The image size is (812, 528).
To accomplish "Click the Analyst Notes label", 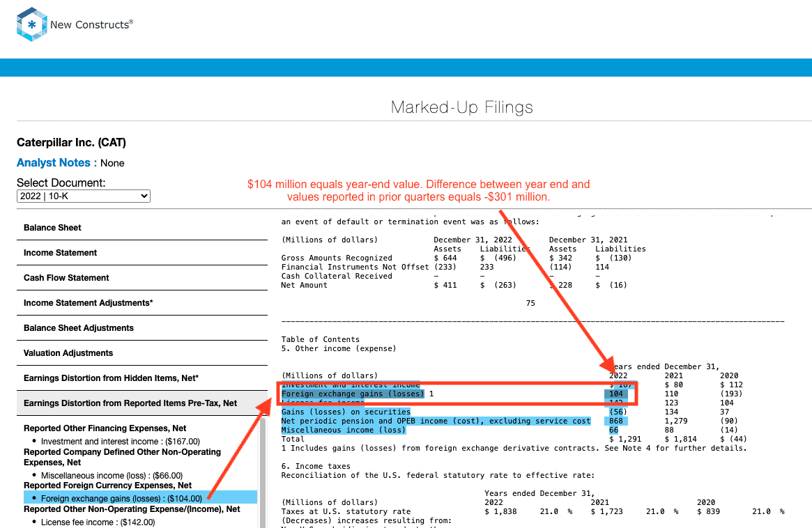I will (x=56, y=162).
